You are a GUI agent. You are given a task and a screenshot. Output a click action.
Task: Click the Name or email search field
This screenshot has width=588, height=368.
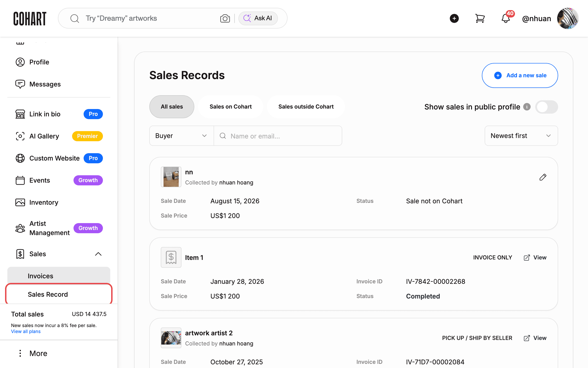point(278,136)
